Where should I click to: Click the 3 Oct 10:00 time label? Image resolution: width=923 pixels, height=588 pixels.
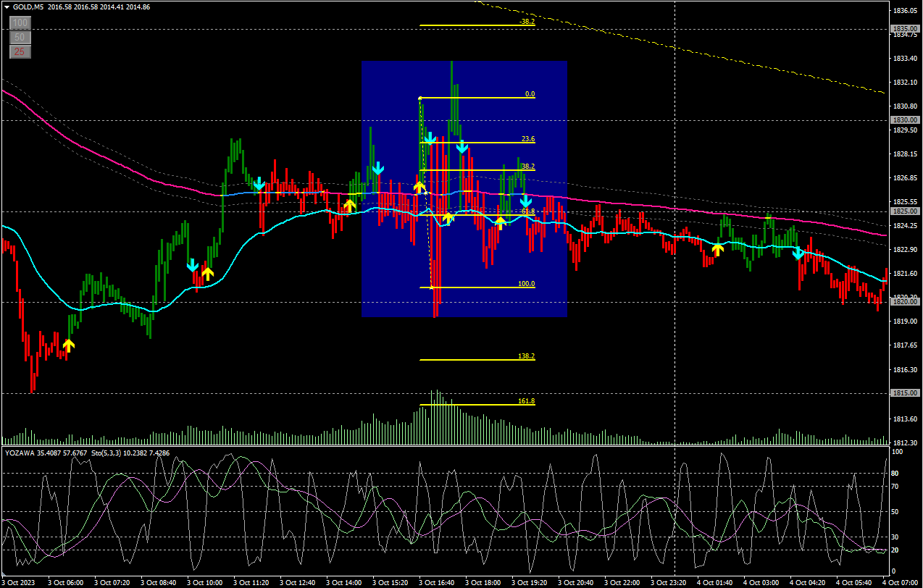(205, 582)
